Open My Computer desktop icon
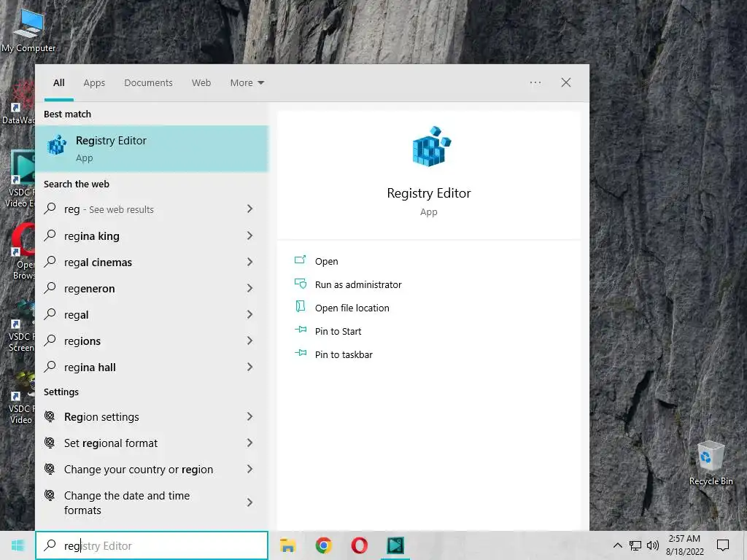The image size is (747, 560). 28,29
